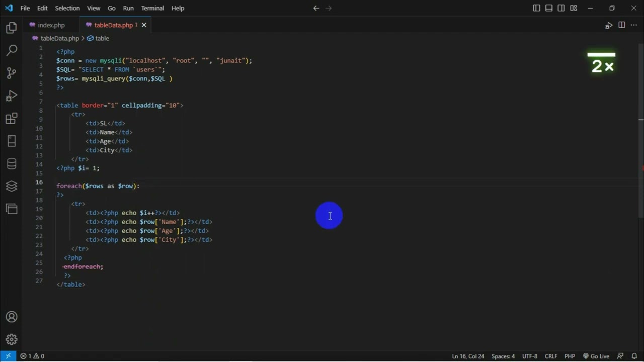The width and height of the screenshot is (644, 362).
Task: Change end of line sequence CRLF
Action: pos(551,356)
